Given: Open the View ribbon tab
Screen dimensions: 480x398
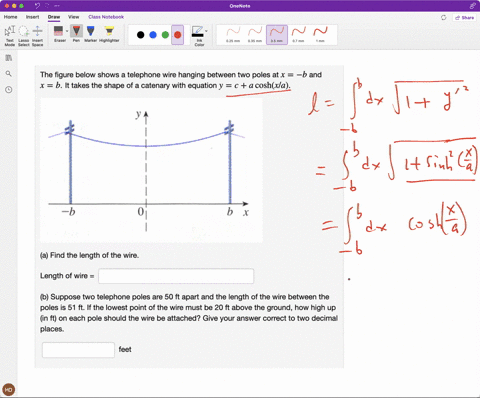Looking at the screenshot, I should click(x=74, y=17).
